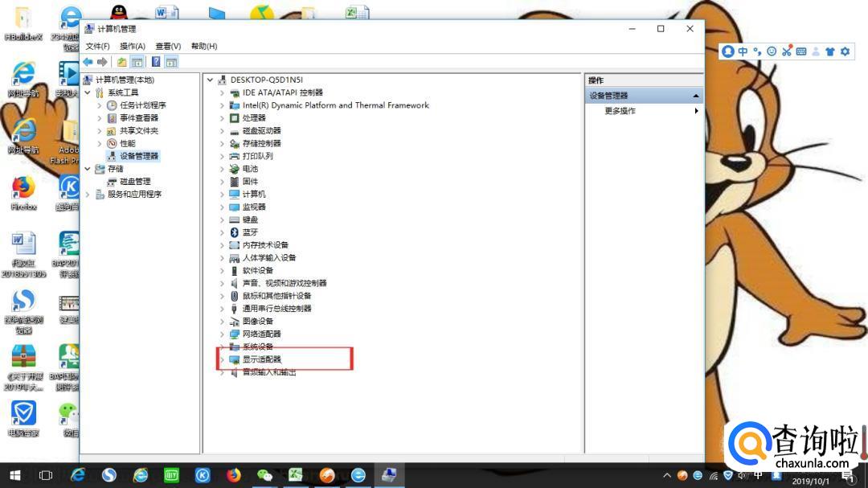Collapse the 系统工具 tree node

(88, 92)
